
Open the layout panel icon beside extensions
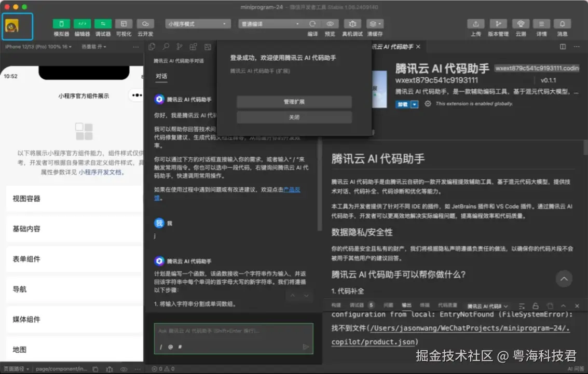click(x=208, y=47)
